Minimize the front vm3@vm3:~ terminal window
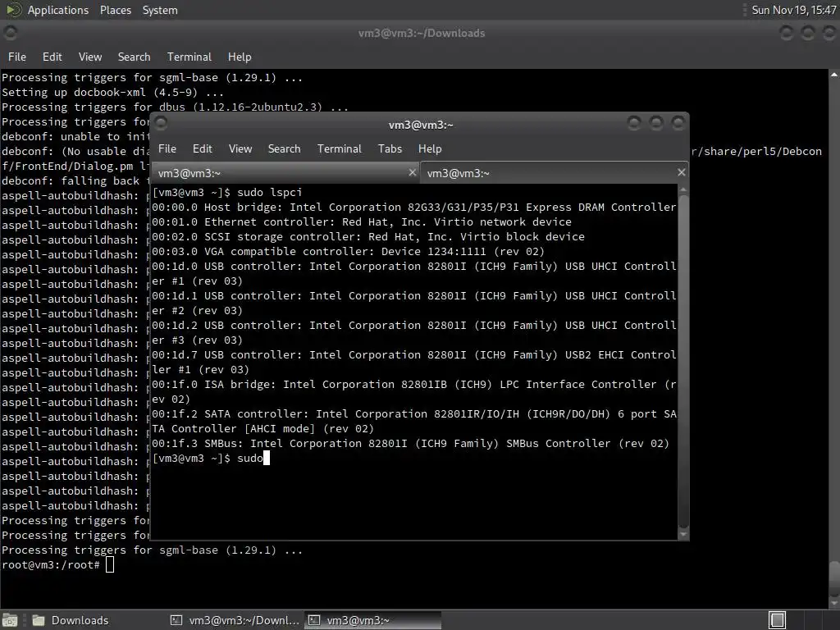This screenshot has width=840, height=630. pyautogui.click(x=634, y=124)
